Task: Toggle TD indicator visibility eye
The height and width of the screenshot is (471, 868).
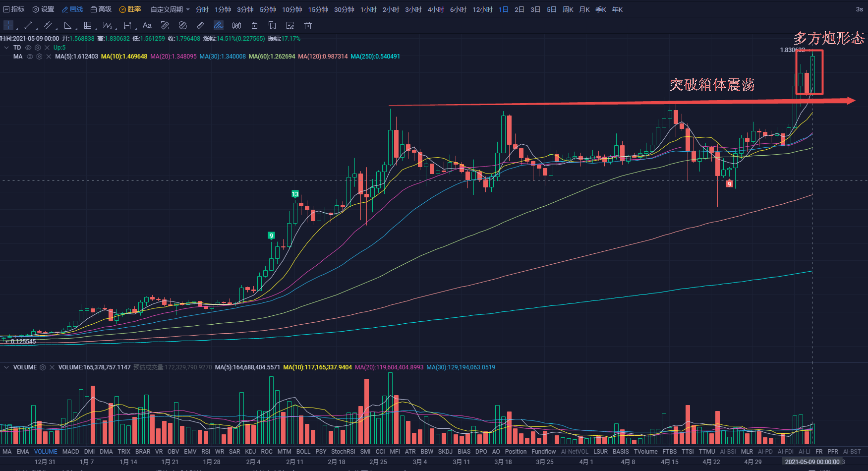Action: point(28,48)
